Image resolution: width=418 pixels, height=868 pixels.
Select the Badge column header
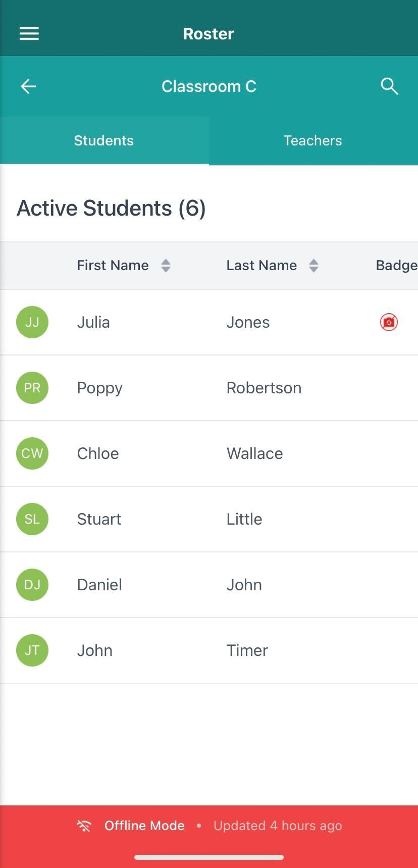pyautogui.click(x=396, y=266)
